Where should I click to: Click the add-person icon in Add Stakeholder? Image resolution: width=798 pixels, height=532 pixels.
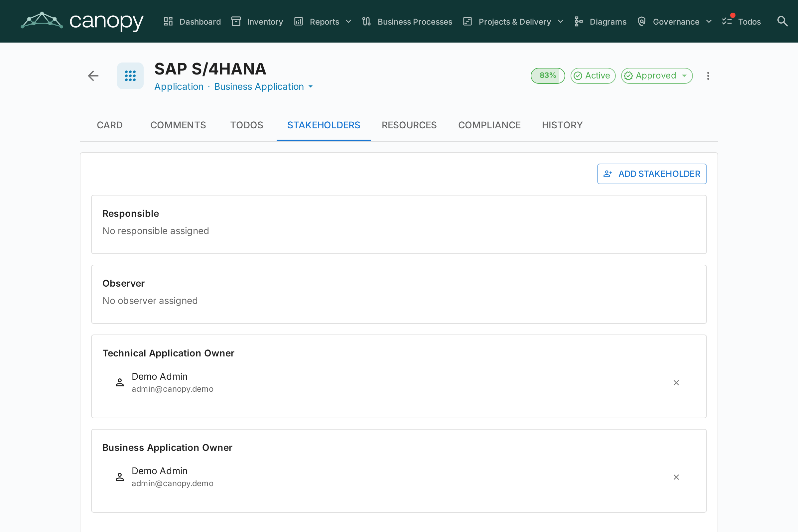[608, 174]
